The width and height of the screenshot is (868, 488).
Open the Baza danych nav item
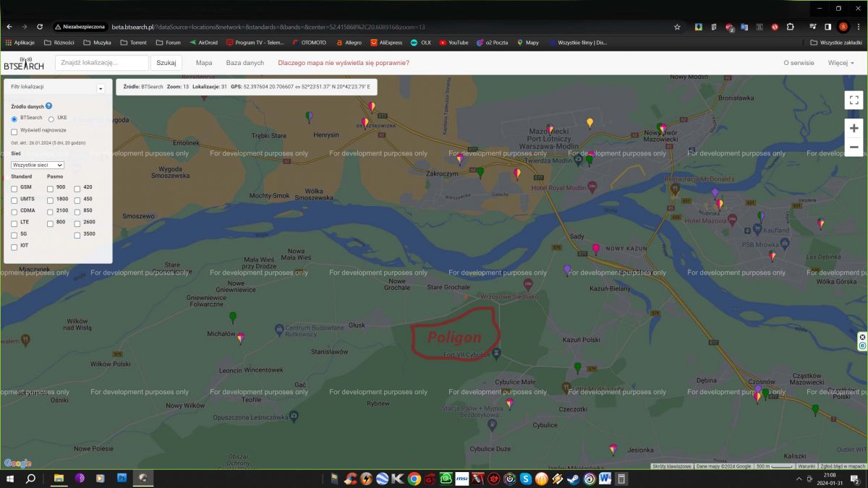[245, 63]
